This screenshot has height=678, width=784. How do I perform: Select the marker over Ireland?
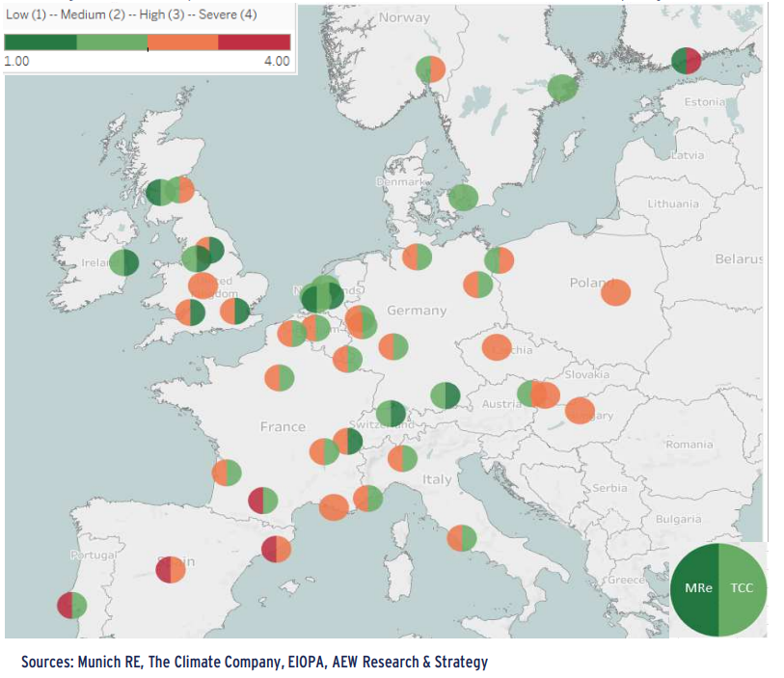tap(122, 262)
